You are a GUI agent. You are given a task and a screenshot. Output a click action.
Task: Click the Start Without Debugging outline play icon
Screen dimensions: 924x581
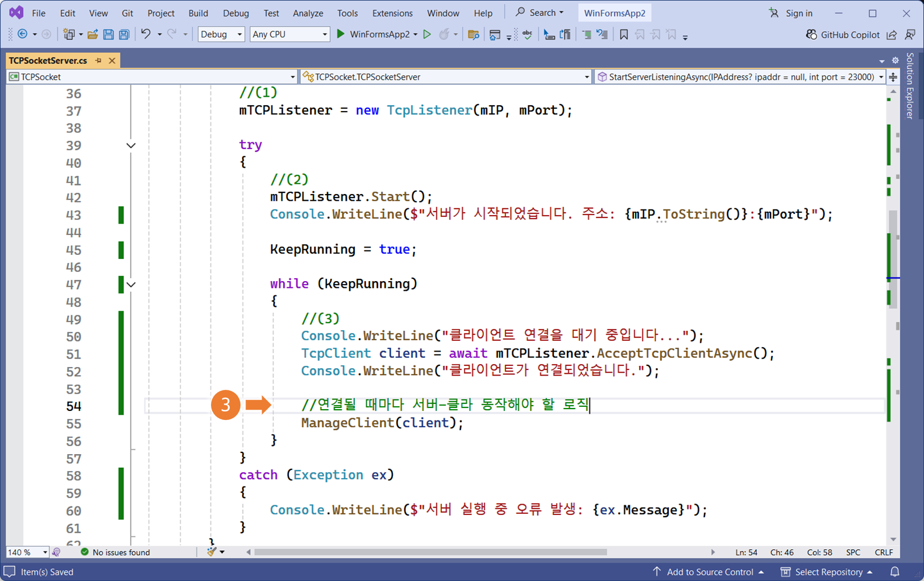click(x=427, y=34)
